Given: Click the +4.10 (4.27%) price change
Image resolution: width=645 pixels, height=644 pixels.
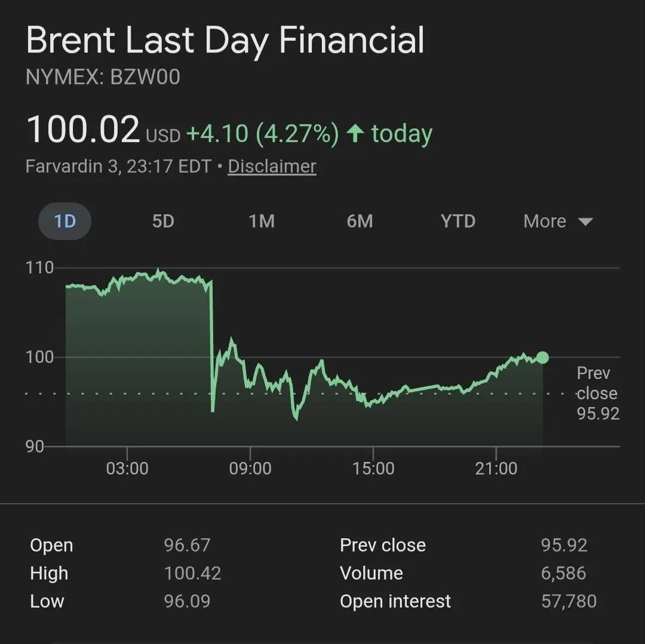Looking at the screenshot, I should (263, 133).
